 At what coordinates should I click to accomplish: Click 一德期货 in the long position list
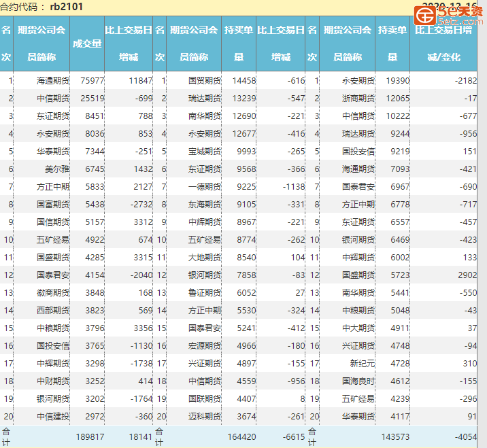205,187
